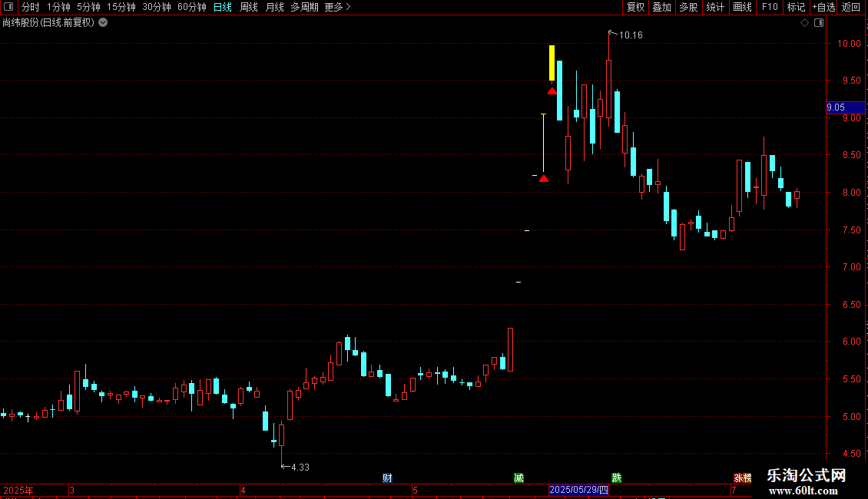
Task: Switch to 月线 monthly chart
Action: (274, 7)
